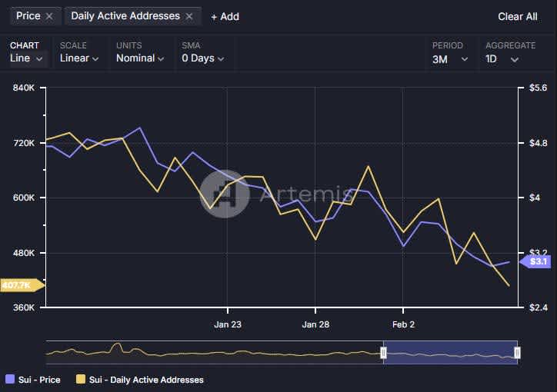Open the Chart type Line dropdown
The height and width of the screenshot is (392, 557).
pyautogui.click(x=26, y=58)
